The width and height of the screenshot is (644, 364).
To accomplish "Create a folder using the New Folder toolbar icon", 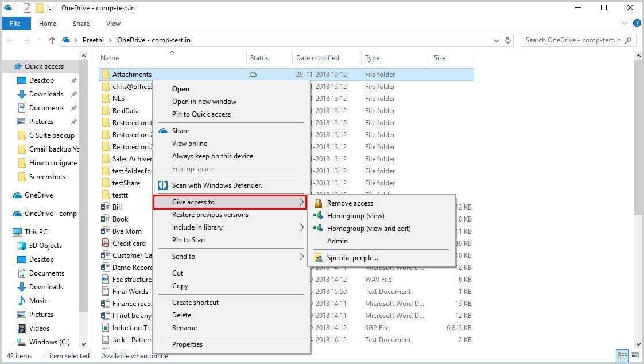I will tap(39, 7).
